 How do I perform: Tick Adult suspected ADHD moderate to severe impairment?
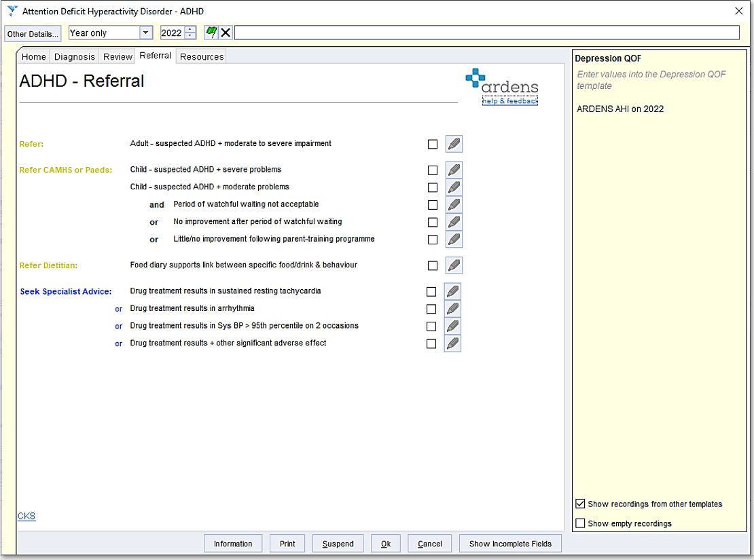coord(433,144)
